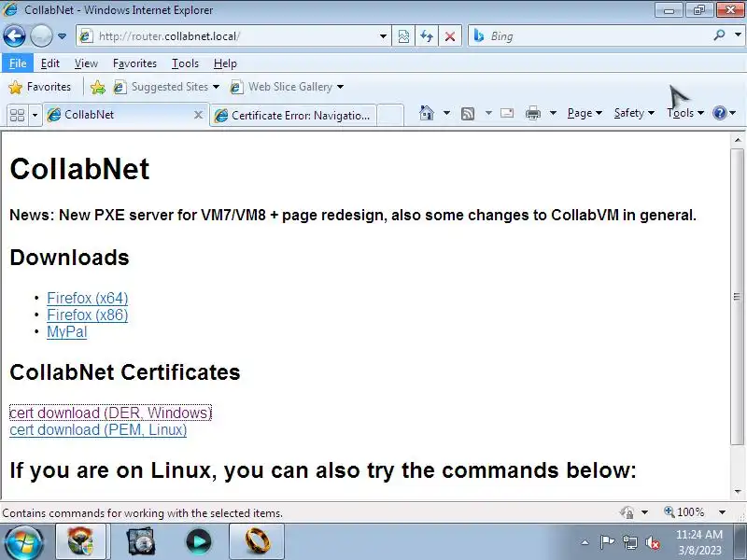Image resolution: width=747 pixels, height=560 pixels.
Task: Expand the feeds dropdown arrow
Action: pyautogui.click(x=488, y=113)
